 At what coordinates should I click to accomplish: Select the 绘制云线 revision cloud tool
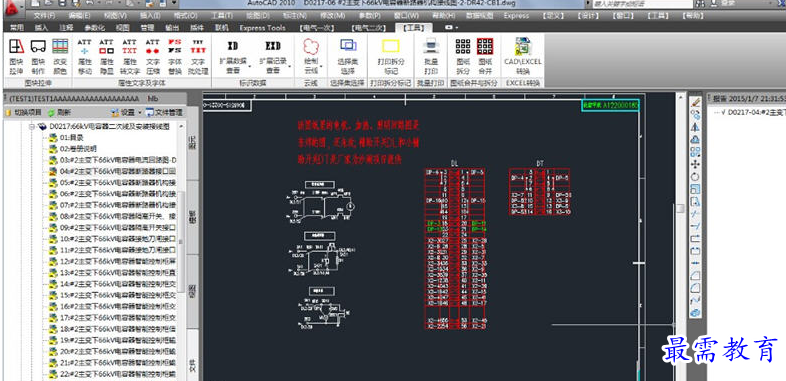click(311, 56)
